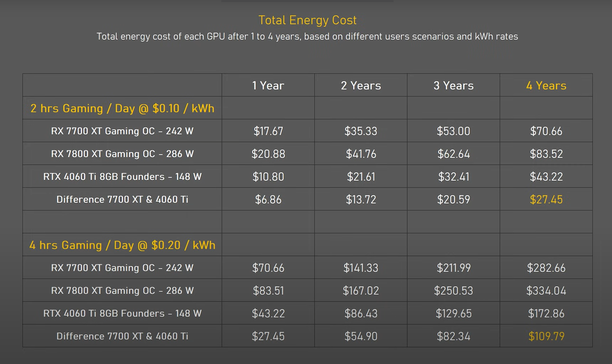This screenshot has width=612, height=364.
Task: Click the $129.65 cell
Action: pos(453,313)
